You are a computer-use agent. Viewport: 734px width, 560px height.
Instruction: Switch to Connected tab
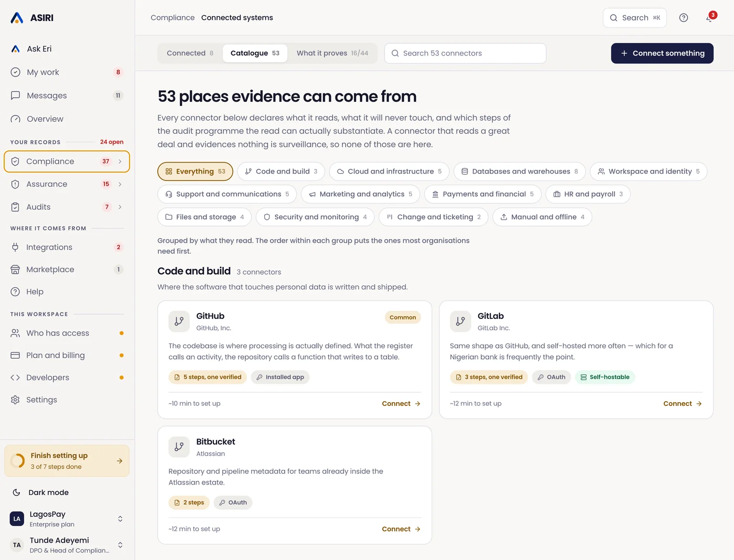point(190,53)
